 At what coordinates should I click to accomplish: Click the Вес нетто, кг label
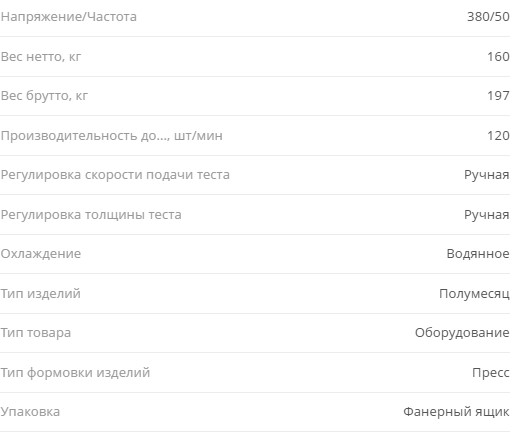(41, 57)
